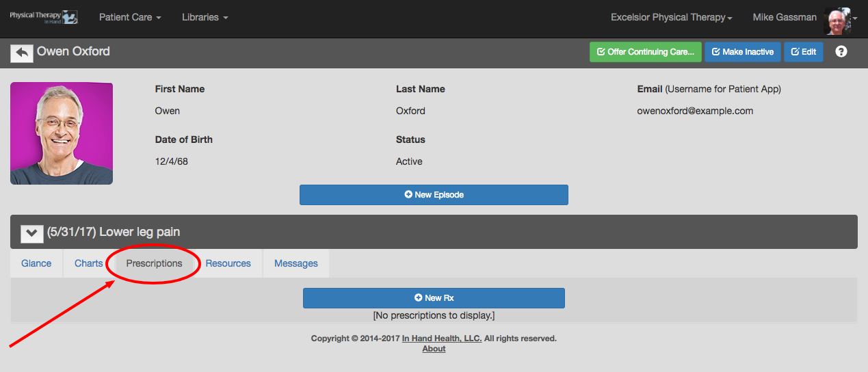This screenshot has height=372, width=868.
Task: Collapse the Lower leg pain episode chevron
Action: pos(32,232)
